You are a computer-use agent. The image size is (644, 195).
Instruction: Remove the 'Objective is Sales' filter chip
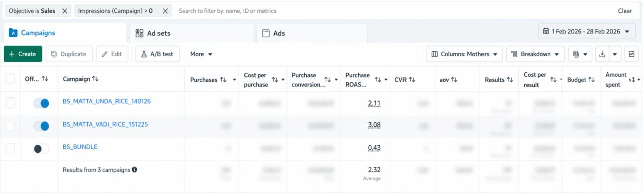click(64, 11)
